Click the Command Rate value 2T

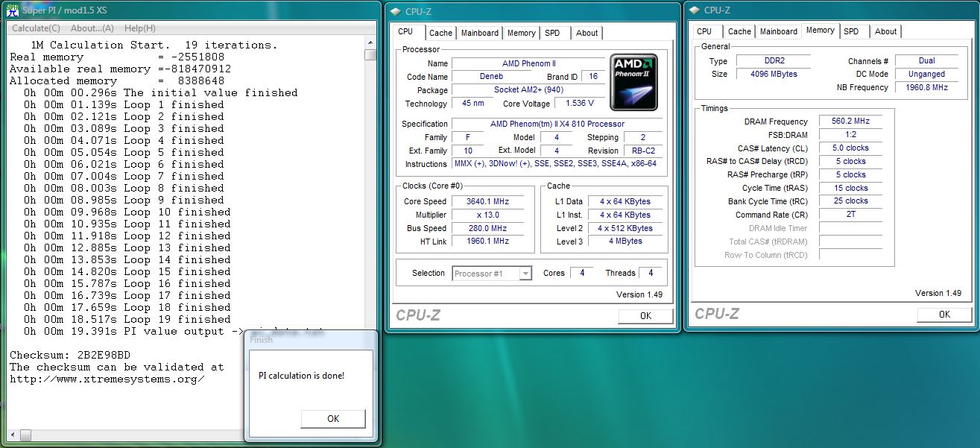point(850,215)
